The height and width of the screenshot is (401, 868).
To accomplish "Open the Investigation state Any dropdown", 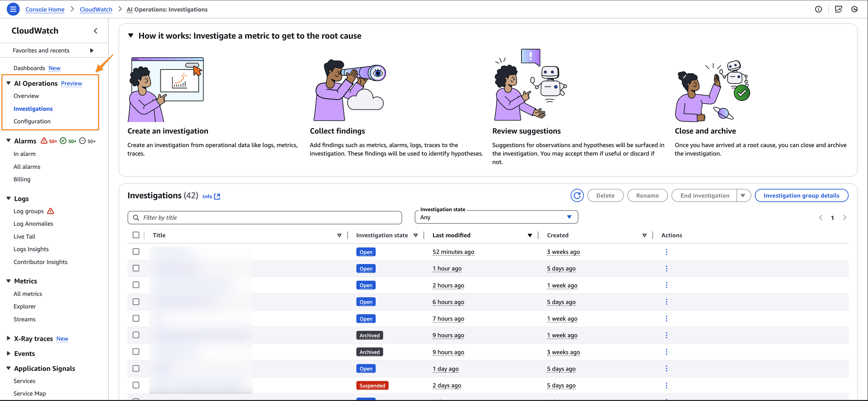I will point(496,217).
